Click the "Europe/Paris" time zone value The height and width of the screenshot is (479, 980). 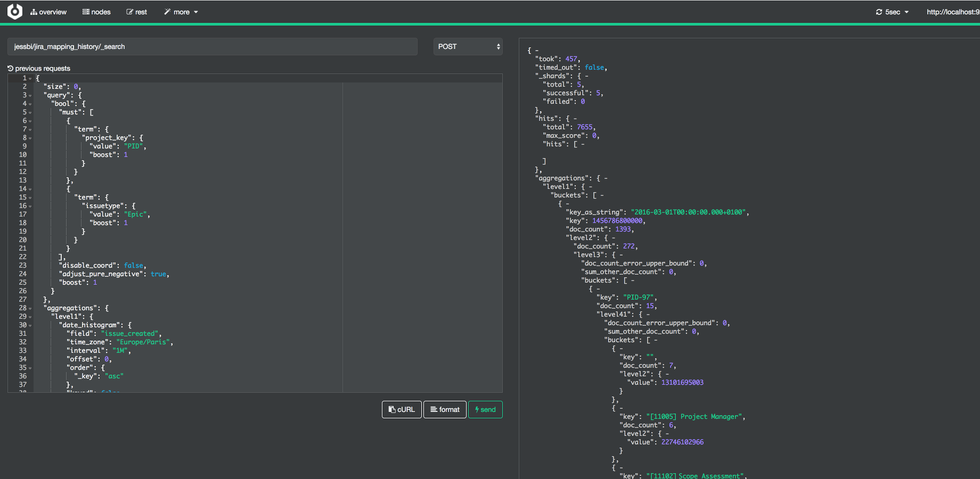tap(143, 342)
